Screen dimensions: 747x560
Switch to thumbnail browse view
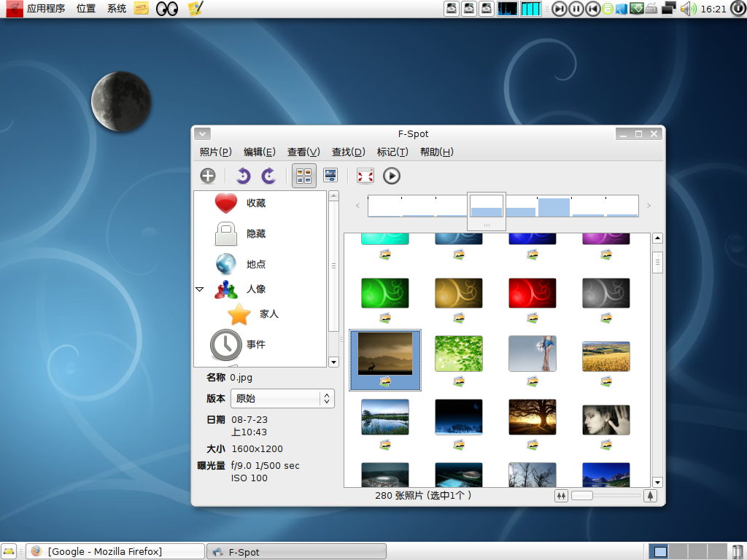(x=304, y=176)
